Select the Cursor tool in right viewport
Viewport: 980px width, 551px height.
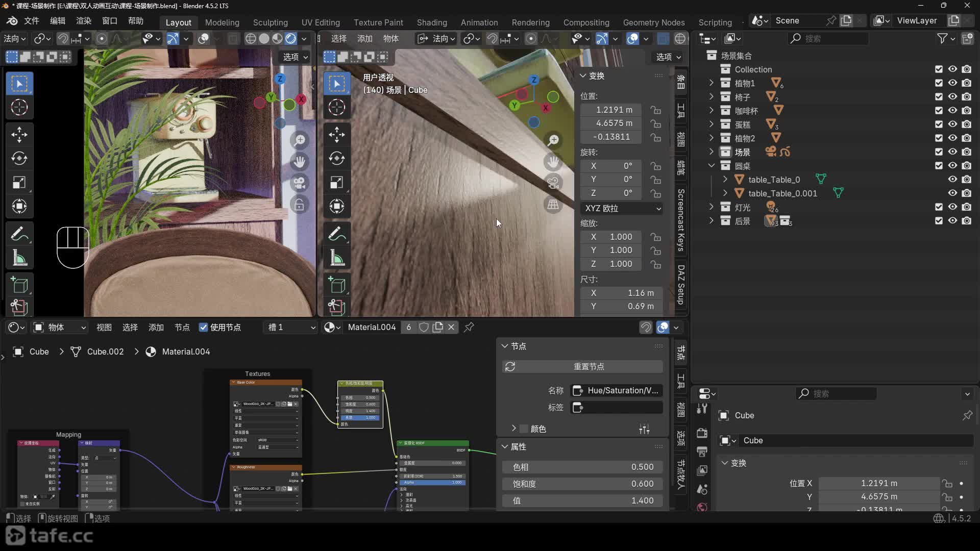(337, 108)
